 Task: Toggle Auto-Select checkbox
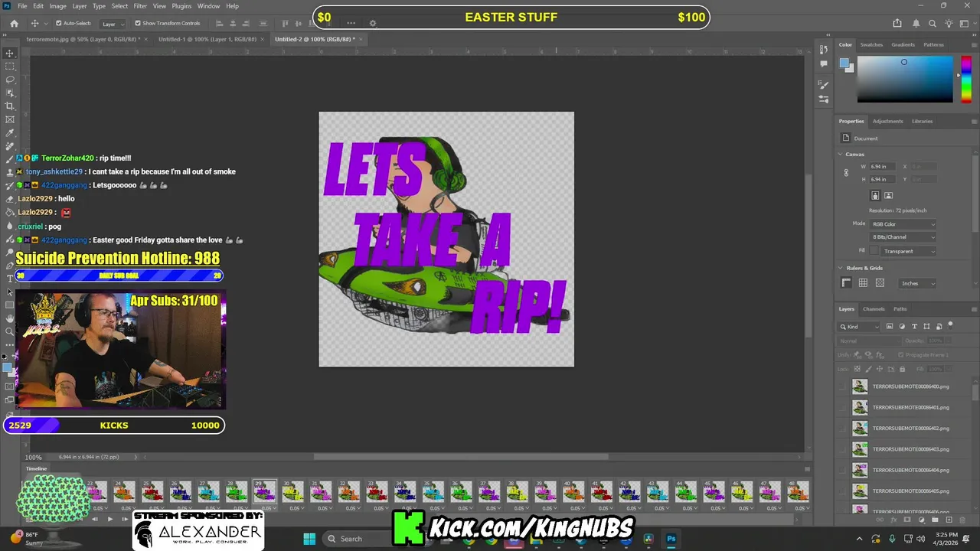(x=57, y=24)
